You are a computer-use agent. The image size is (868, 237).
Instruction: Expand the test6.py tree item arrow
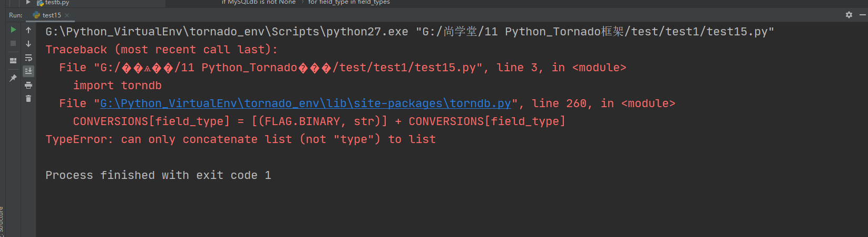(28, 3)
